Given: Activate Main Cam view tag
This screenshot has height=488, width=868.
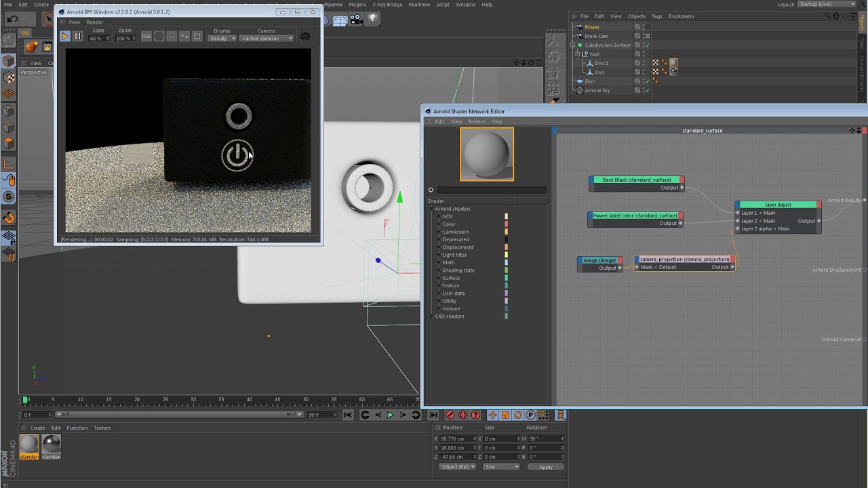Looking at the screenshot, I should (648, 36).
